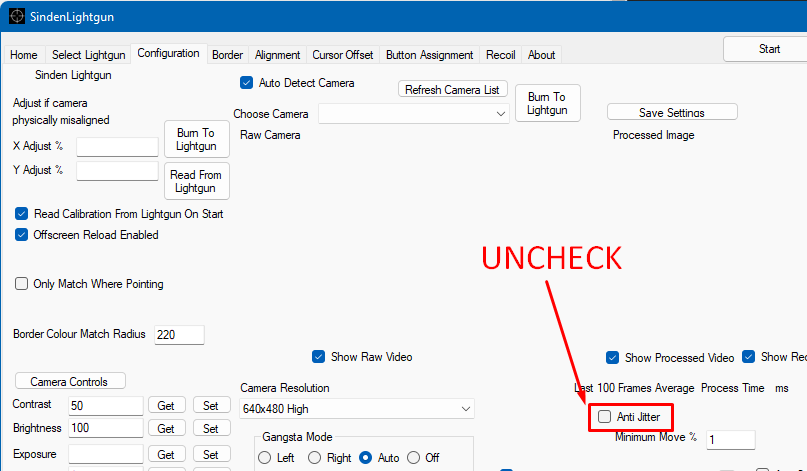The image size is (807, 471).
Task: Click the Get button for Contrast
Action: pyautogui.click(x=167, y=405)
